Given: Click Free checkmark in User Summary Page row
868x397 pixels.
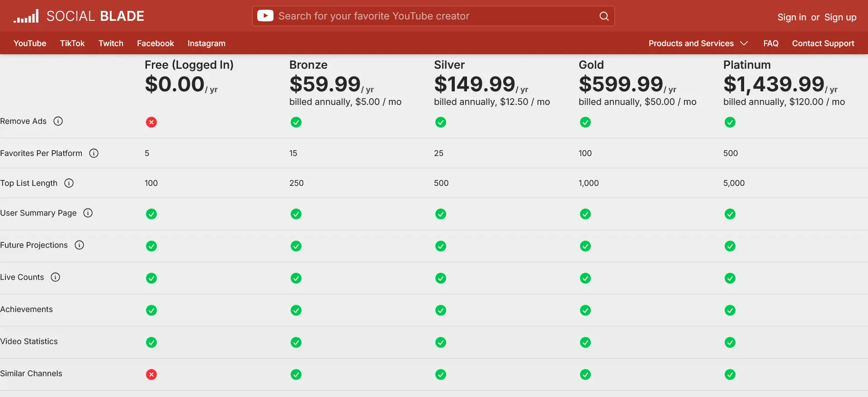Looking at the screenshot, I should point(151,214).
